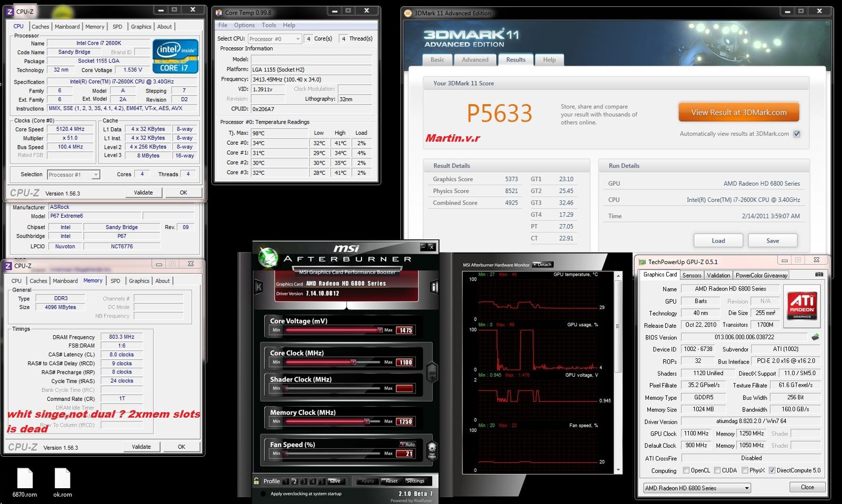Switch to the Sensors tab in GPU-Z
842x504 pixels.
point(691,275)
